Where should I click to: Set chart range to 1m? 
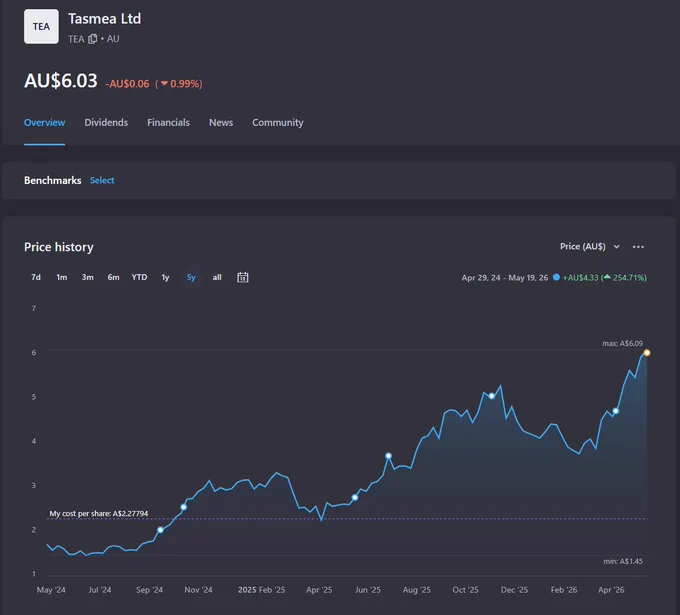(x=62, y=277)
